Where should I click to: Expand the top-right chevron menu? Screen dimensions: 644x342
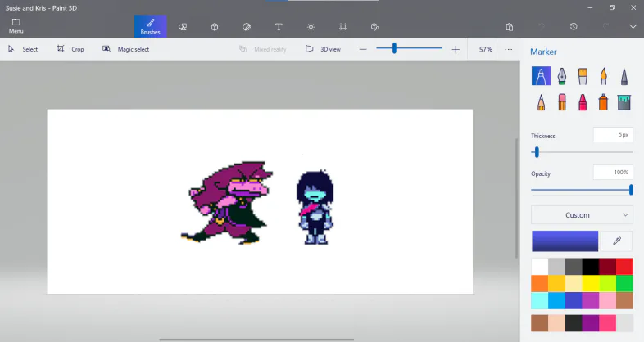coord(633,27)
